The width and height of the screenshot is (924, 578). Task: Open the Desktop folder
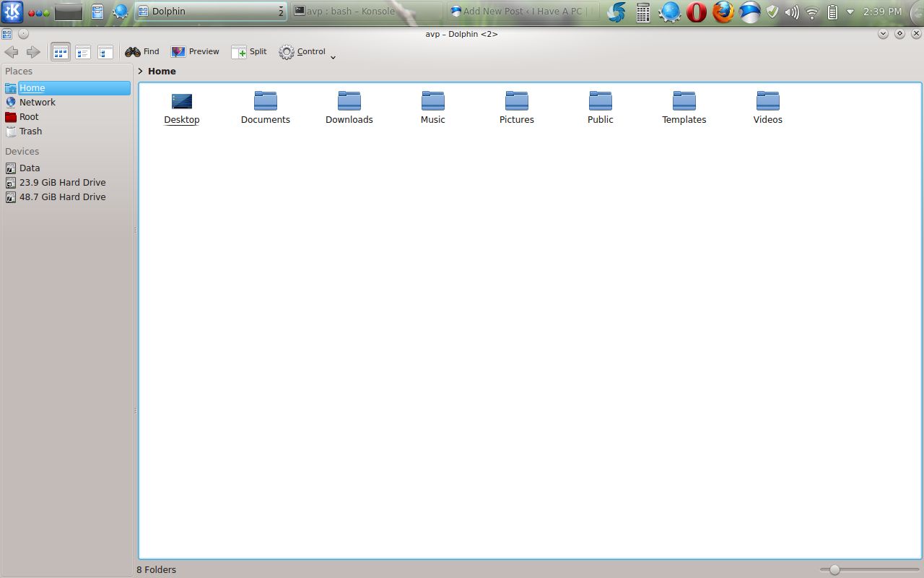tap(182, 108)
